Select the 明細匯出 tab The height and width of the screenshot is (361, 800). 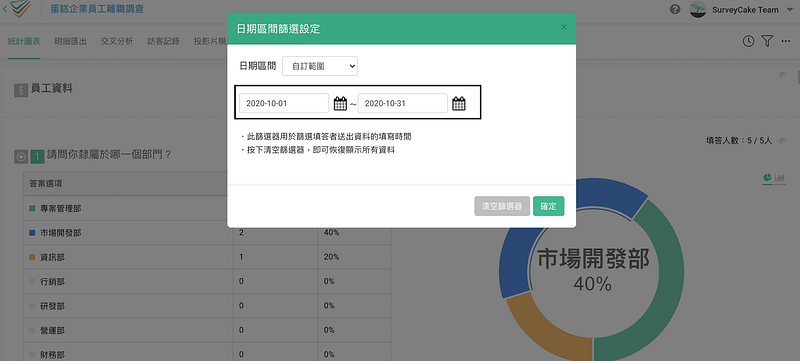[x=70, y=42]
